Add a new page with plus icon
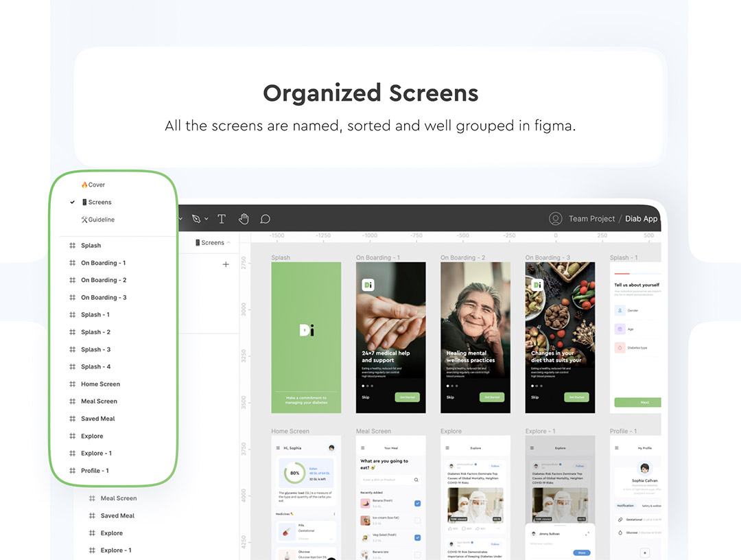Screen dimensions: 741x560 [x=226, y=264]
